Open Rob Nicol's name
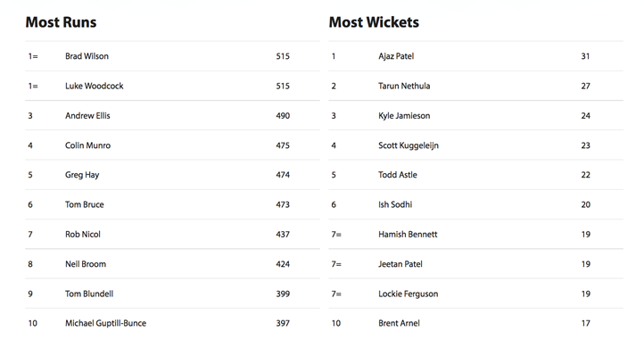The height and width of the screenshot is (348, 644). [83, 235]
